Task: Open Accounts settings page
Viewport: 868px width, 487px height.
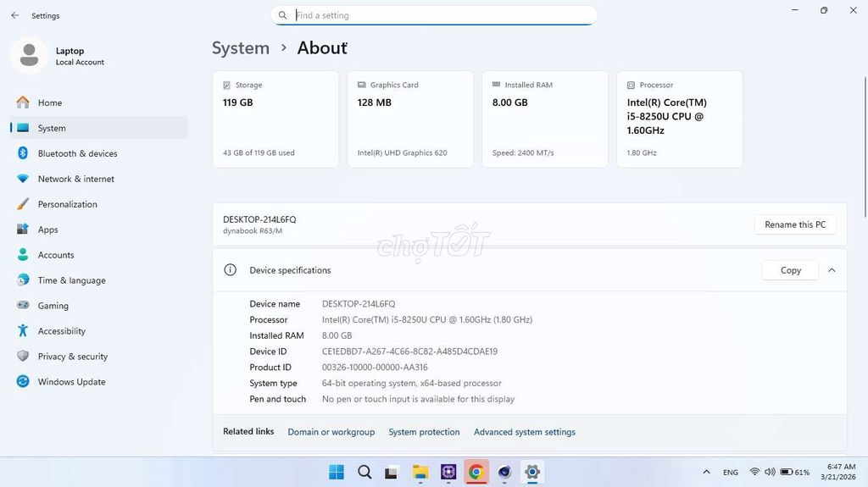Action: (99, 255)
